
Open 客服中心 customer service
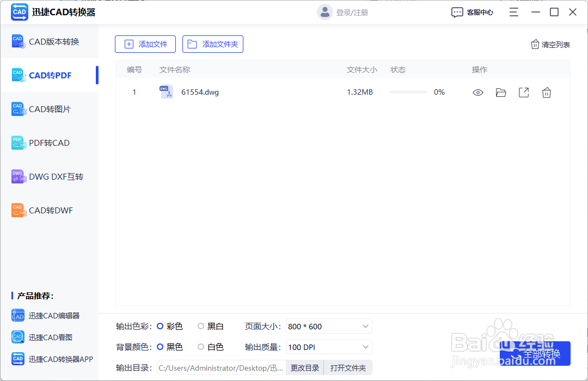472,13
